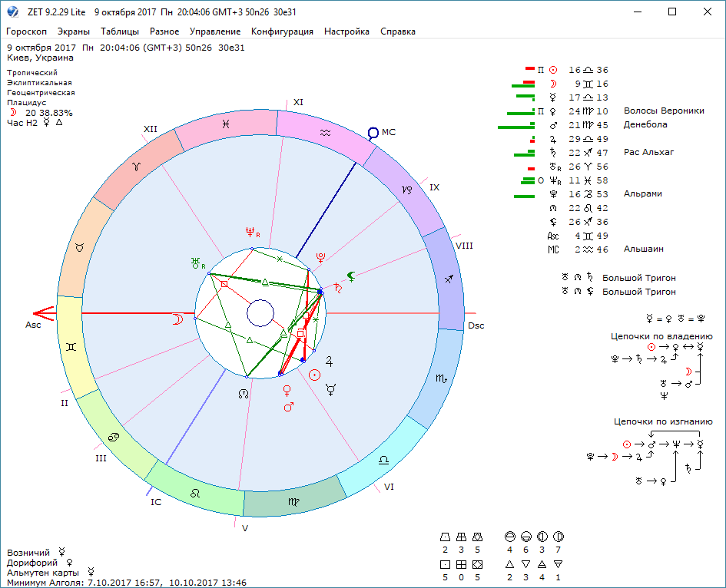Click the MC marker circle on the wheel
Viewport: 726px width, 588px height.
click(373, 133)
